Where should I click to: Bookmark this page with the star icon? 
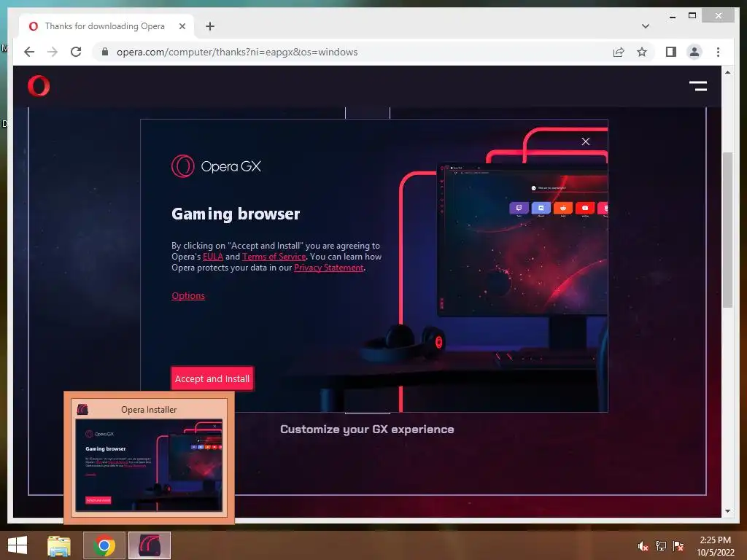pyautogui.click(x=642, y=52)
